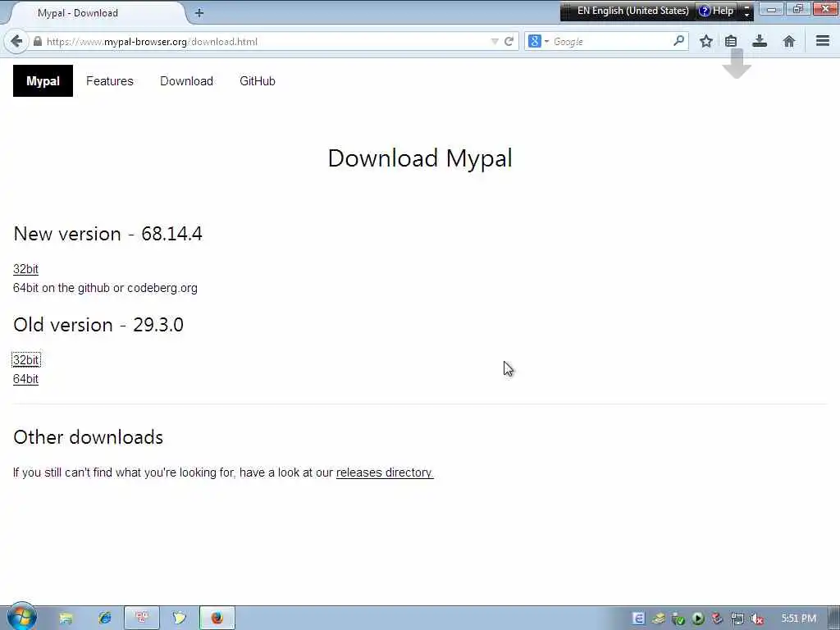Viewport: 840px width, 630px height.
Task: Open the Windows Start menu
Action: click(x=21, y=617)
